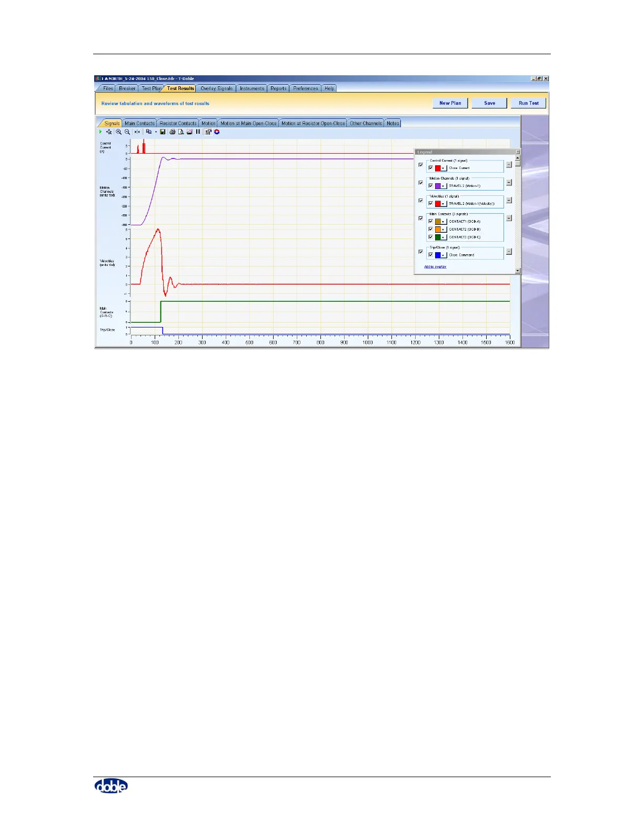Collapse the Velocities legend group
The width and height of the screenshot is (644, 834).
pos(509,200)
